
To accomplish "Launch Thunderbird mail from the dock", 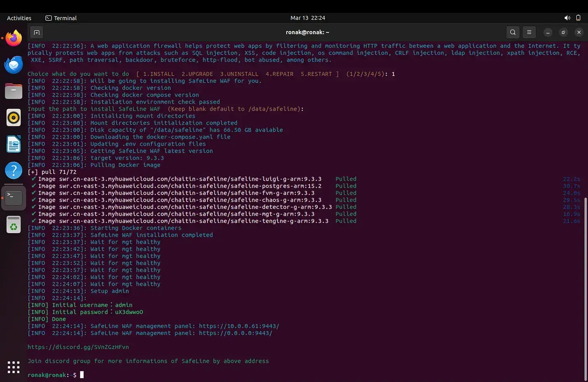I will pos(13,65).
